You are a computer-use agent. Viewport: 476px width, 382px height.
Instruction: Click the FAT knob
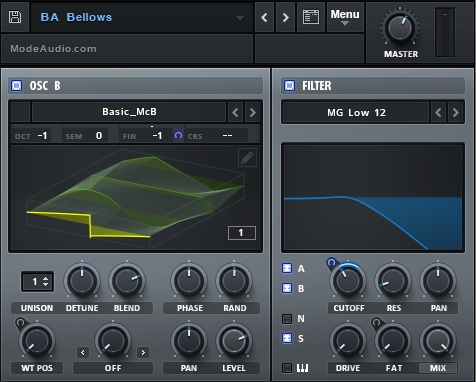click(x=393, y=340)
